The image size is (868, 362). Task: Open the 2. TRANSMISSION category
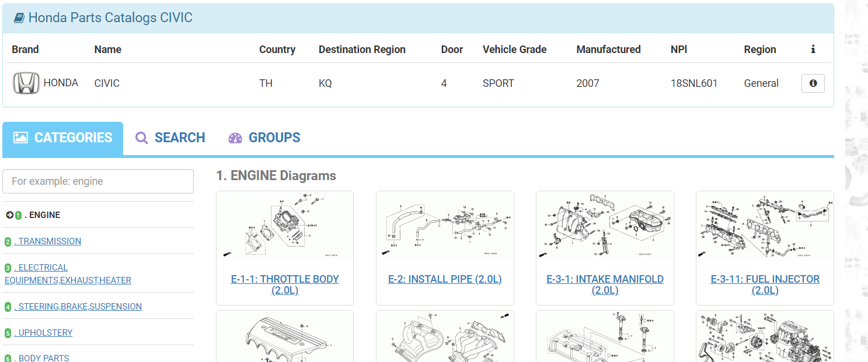pos(47,241)
